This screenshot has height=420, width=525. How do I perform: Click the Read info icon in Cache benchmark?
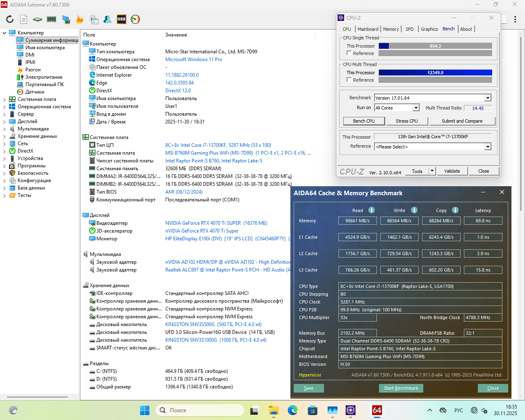click(x=372, y=210)
